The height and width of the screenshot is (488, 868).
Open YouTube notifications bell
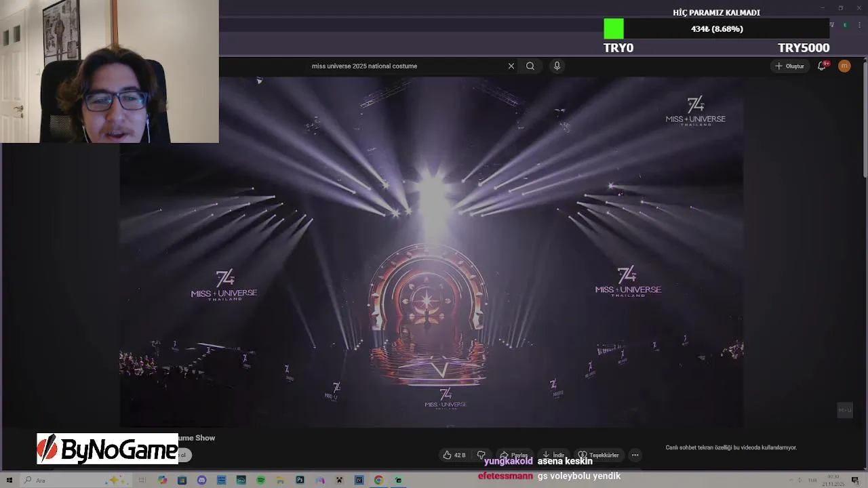[822, 66]
